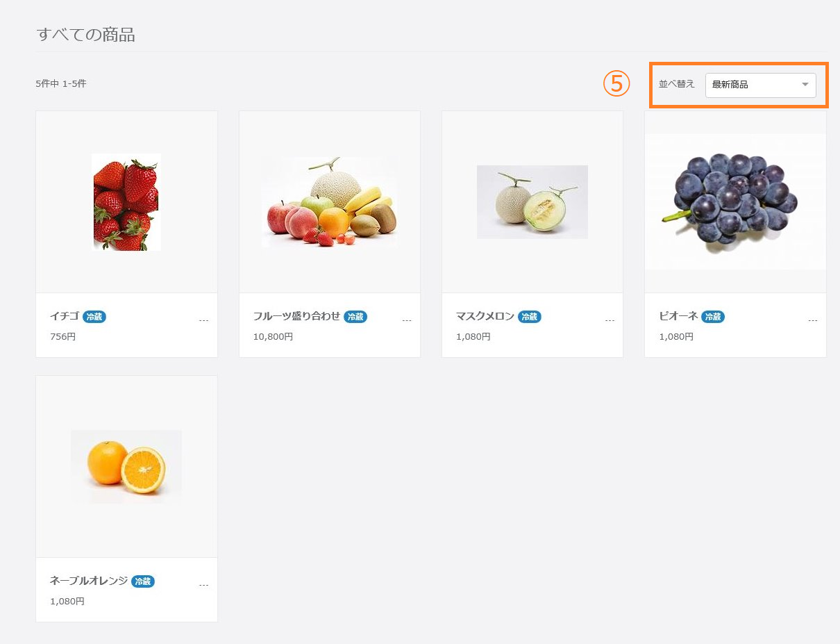Viewport: 840px width, 644px height.
Task: Open the more options menu for ネーブルオレンジ
Action: tap(203, 585)
